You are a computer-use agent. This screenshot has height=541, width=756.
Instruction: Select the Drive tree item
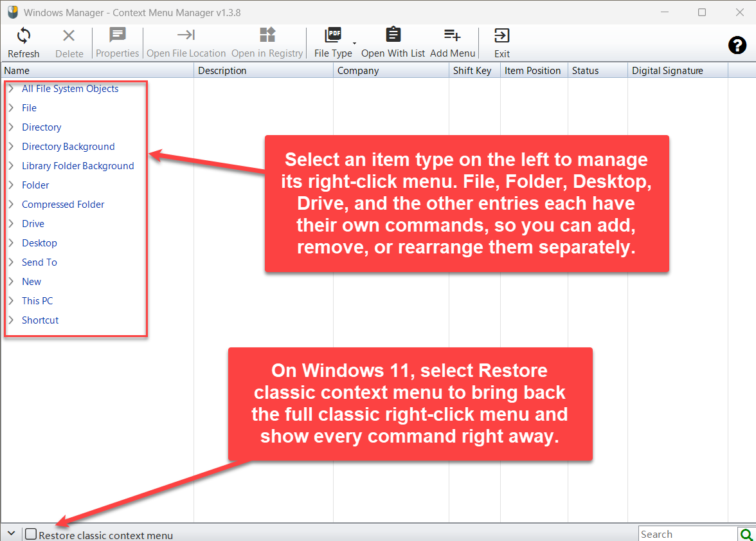click(33, 224)
